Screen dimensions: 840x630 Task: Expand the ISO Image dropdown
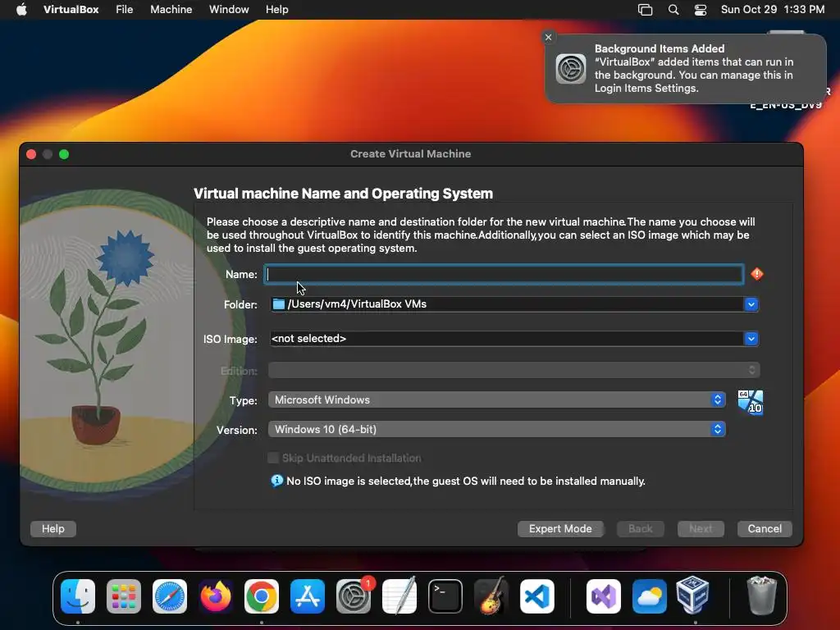pyautogui.click(x=751, y=339)
